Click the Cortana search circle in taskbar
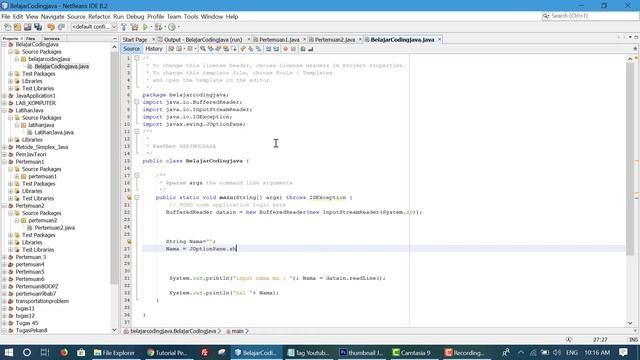The height and width of the screenshot is (360, 640). click(27, 352)
